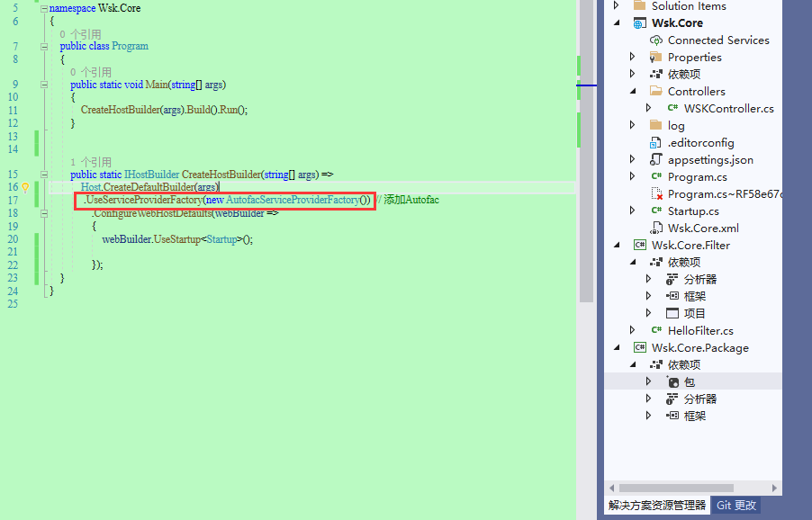Switch to the Git 更改 tab
The width and height of the screenshot is (812, 520).
point(736,506)
